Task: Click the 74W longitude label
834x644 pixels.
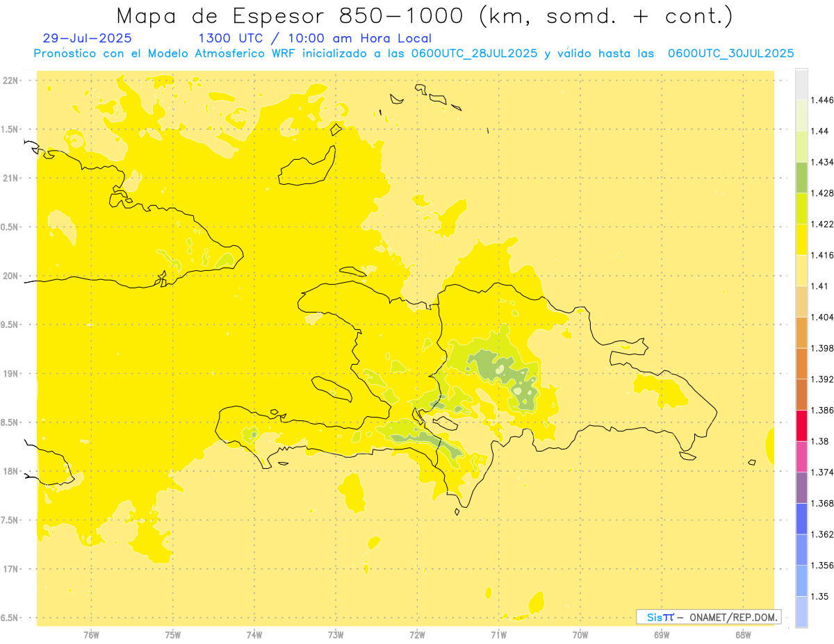Action: point(254,634)
